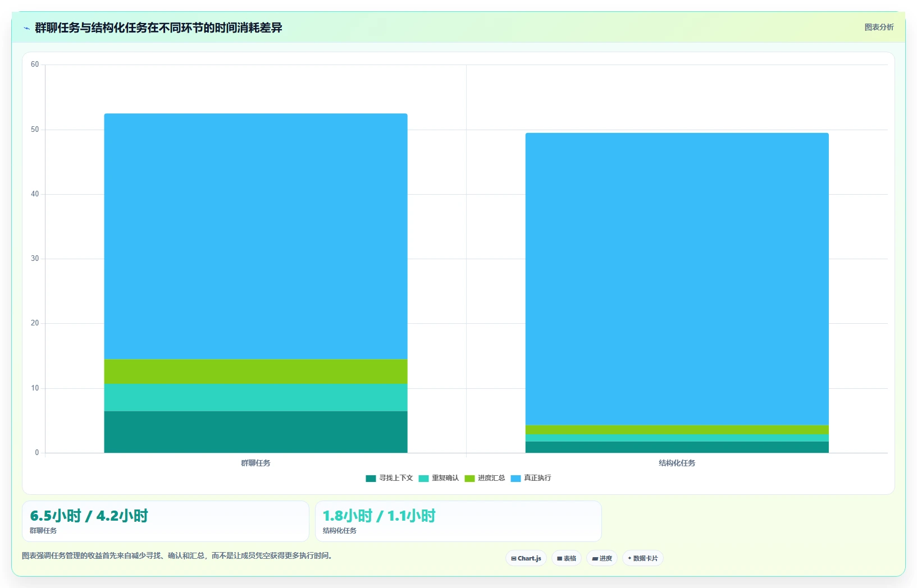This screenshot has height=588, width=917.
Task: Click the 寻找上下文 legend label
Action: point(396,478)
